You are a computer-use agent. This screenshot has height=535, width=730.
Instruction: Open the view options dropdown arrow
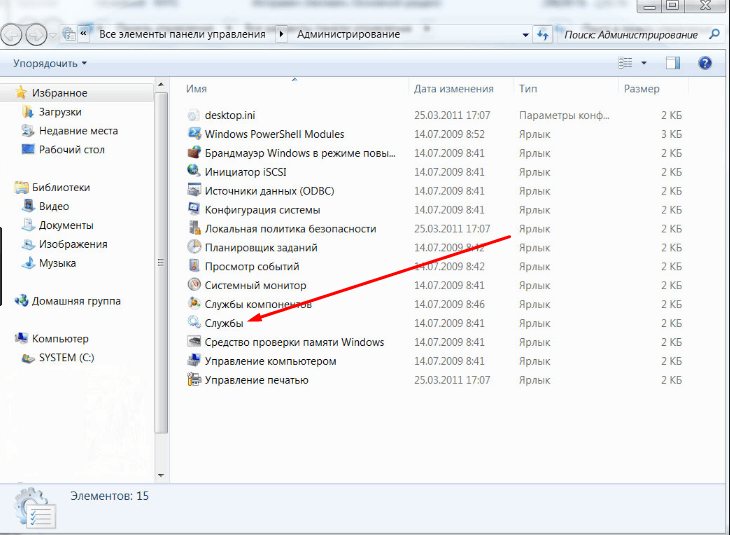pyautogui.click(x=644, y=63)
